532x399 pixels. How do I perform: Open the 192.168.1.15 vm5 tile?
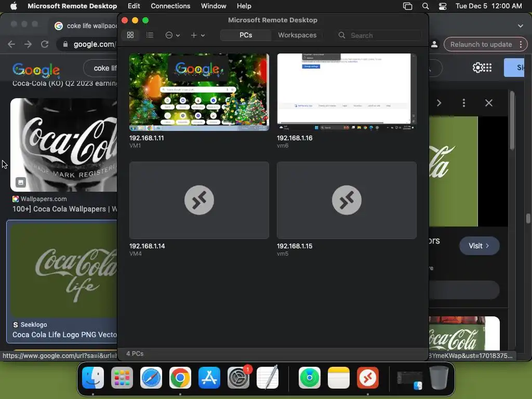(347, 200)
